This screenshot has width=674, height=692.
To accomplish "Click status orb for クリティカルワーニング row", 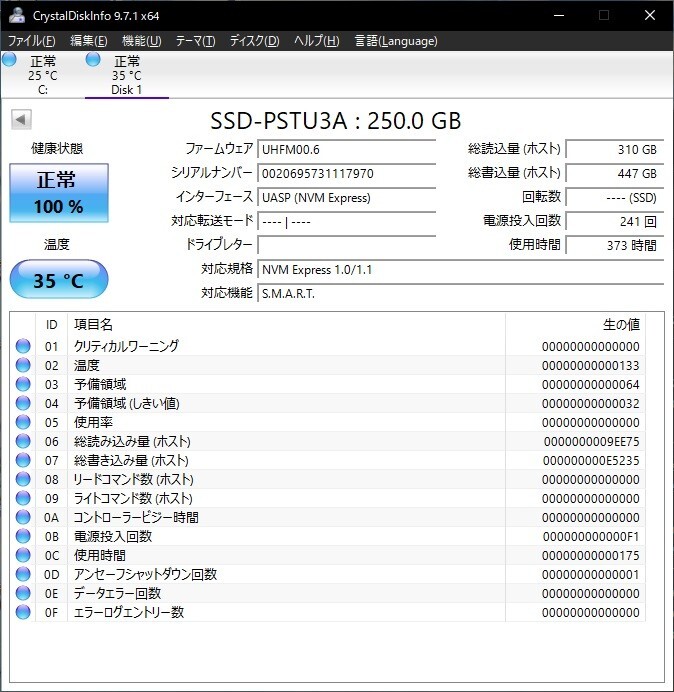I will click(x=23, y=346).
